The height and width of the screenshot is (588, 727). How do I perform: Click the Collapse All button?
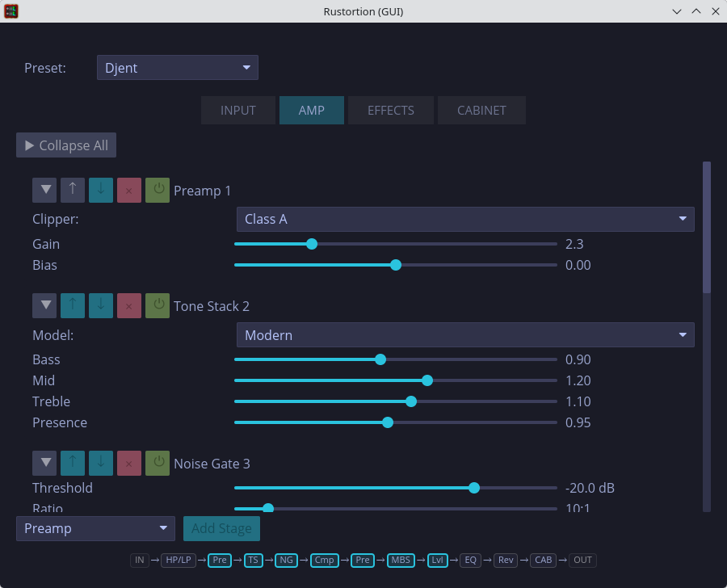click(x=66, y=145)
